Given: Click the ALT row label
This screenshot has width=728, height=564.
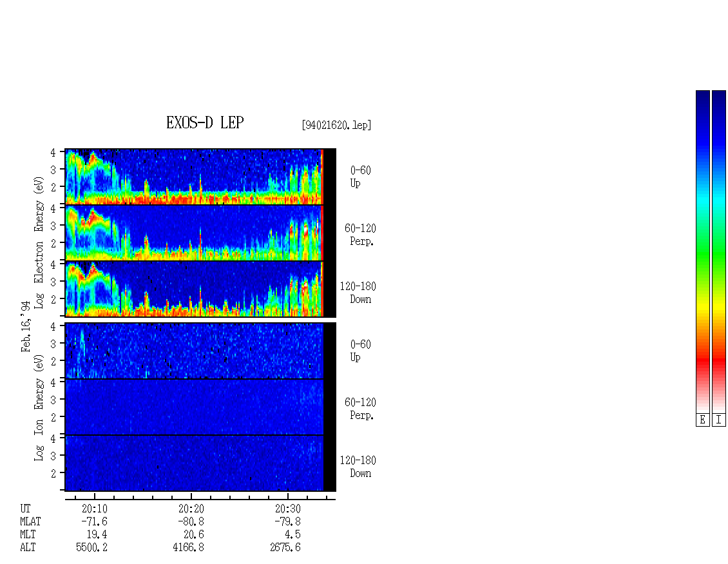Looking at the screenshot, I should (x=28, y=548).
